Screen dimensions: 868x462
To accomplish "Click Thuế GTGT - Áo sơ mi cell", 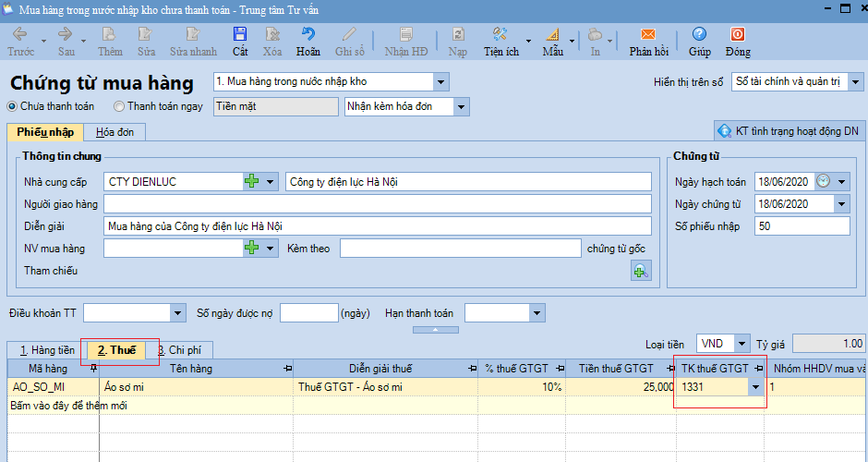I will click(386, 387).
